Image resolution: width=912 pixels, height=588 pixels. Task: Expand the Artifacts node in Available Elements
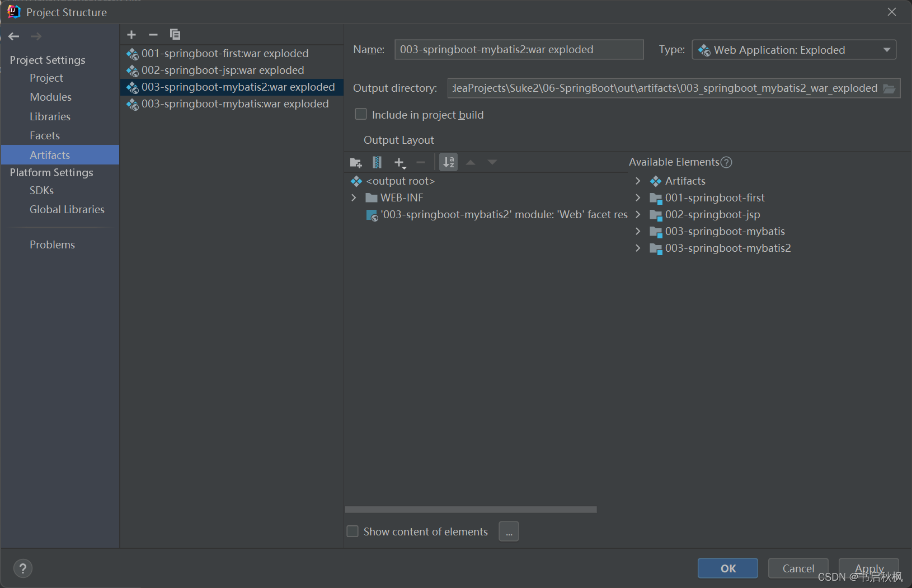638,181
